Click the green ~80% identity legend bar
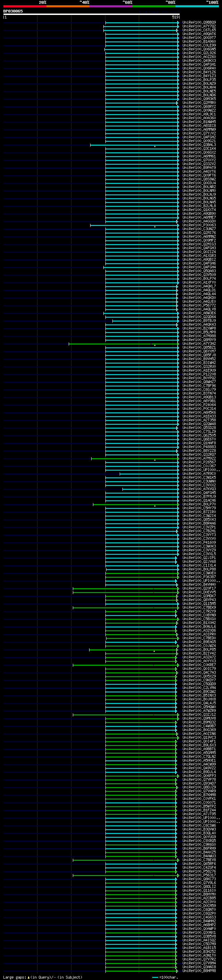This screenshot has height=980, width=222. point(154,6)
